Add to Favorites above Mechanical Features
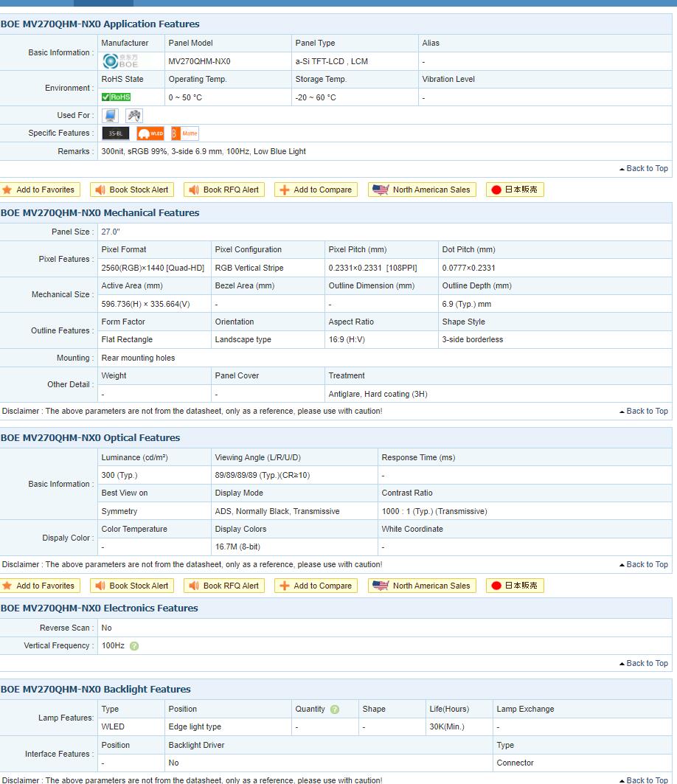The height and width of the screenshot is (784, 677). [x=40, y=190]
